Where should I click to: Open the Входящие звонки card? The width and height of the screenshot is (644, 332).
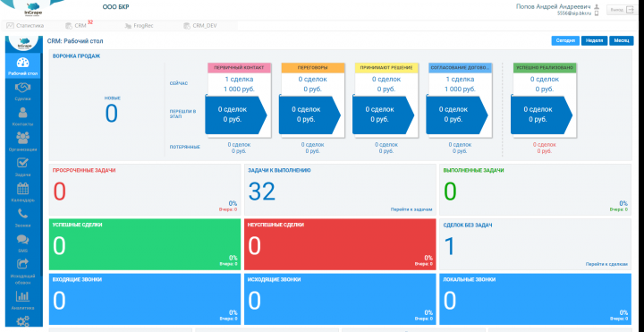point(145,299)
